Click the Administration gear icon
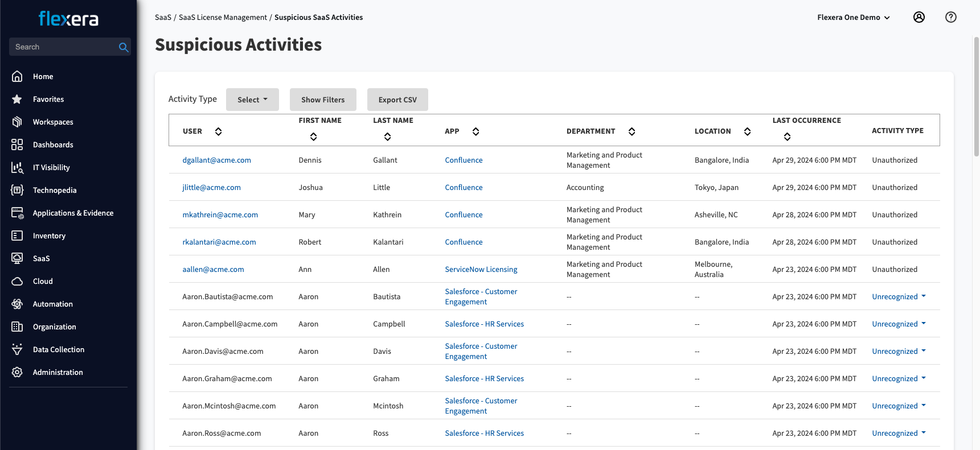980x450 pixels. pos(17,372)
